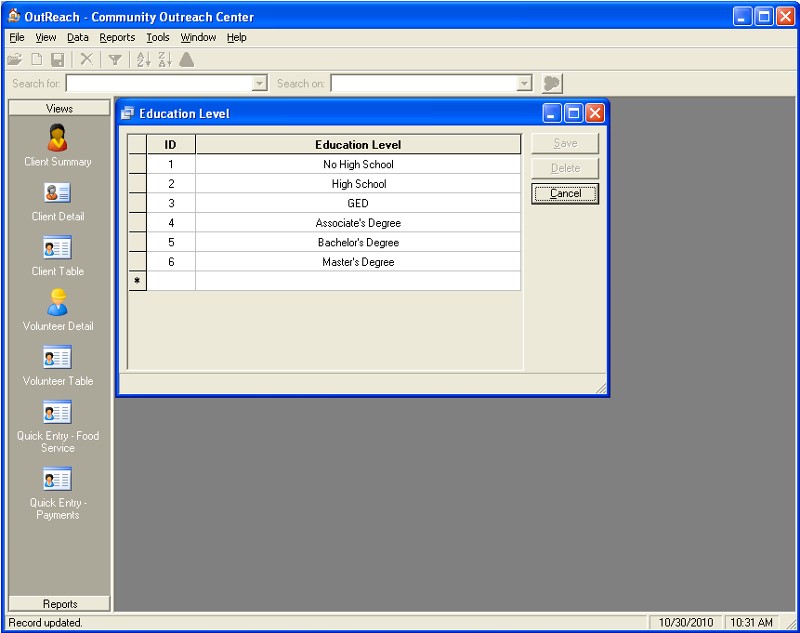Click the sort ascending A-Z icon
Image resolution: width=800 pixels, height=633 pixels.
pos(142,60)
